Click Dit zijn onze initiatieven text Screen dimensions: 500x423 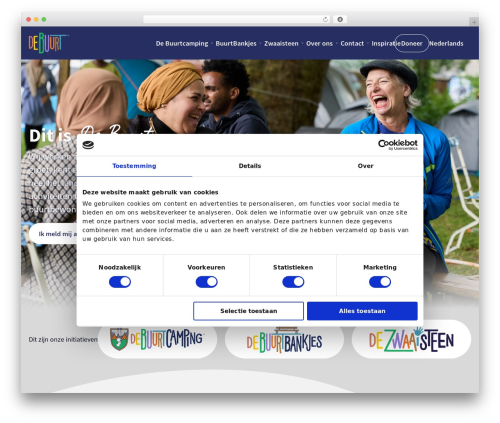click(x=63, y=340)
